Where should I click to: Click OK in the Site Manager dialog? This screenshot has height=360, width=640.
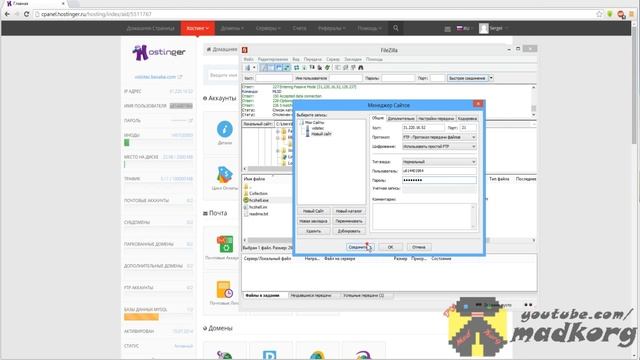pyautogui.click(x=390, y=247)
